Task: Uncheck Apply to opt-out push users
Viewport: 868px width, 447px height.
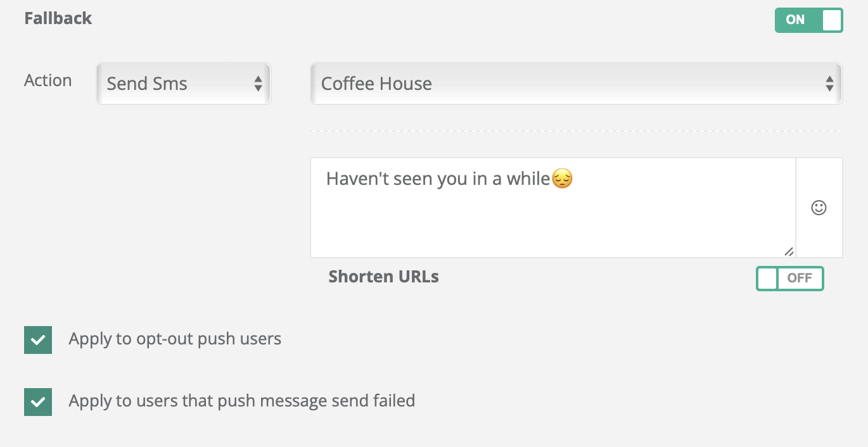Action: 38,340
